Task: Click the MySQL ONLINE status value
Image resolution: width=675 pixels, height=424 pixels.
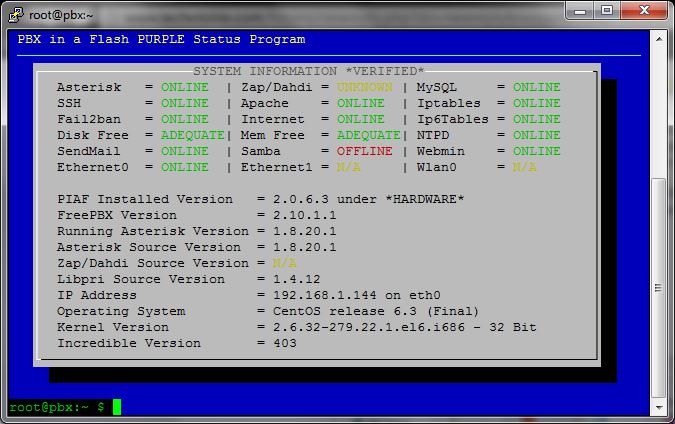Action: (536, 87)
